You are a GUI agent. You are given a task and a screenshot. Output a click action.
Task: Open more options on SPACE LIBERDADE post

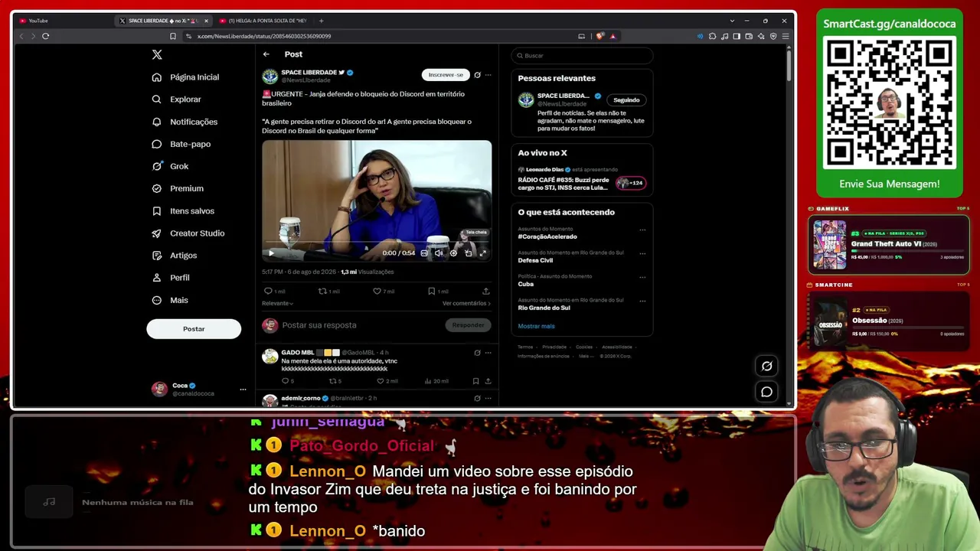pyautogui.click(x=488, y=75)
